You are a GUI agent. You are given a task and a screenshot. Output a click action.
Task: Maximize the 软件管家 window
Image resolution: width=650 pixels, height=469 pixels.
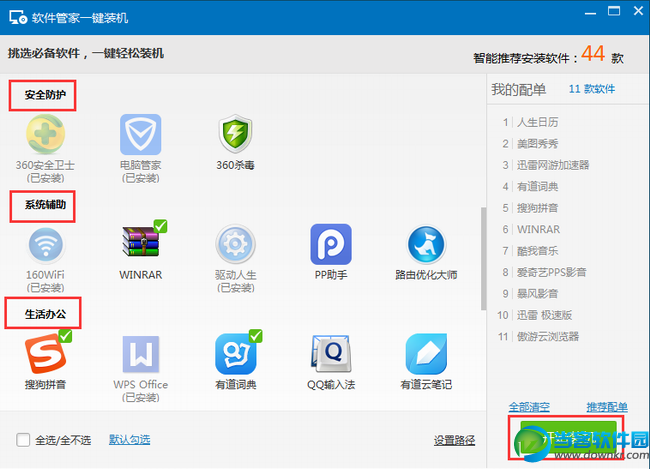point(614,11)
